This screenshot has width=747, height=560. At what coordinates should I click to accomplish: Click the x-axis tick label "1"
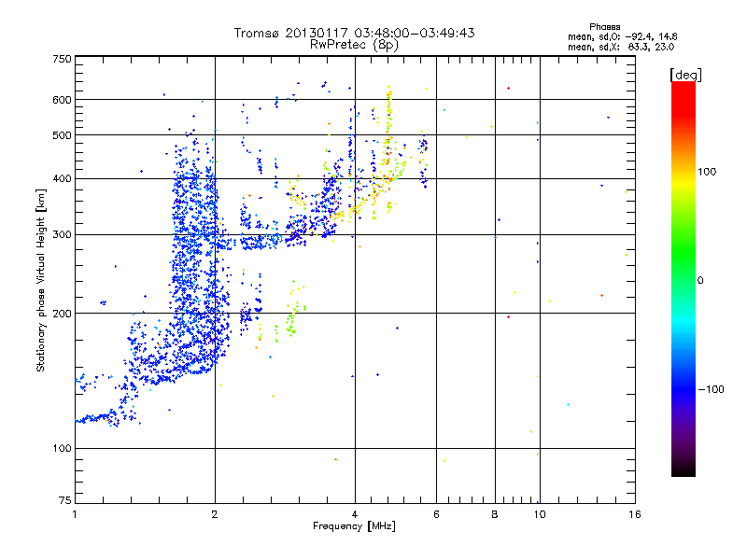[75, 514]
